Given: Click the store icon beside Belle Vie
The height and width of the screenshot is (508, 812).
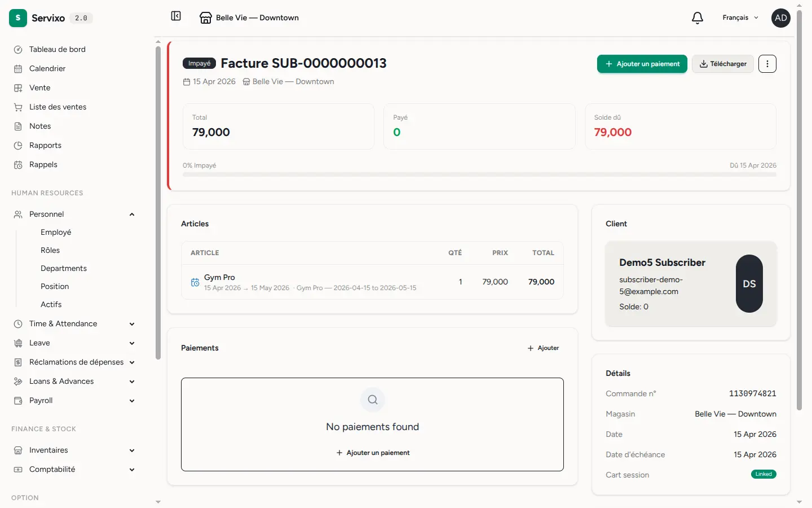Looking at the screenshot, I should tap(206, 18).
